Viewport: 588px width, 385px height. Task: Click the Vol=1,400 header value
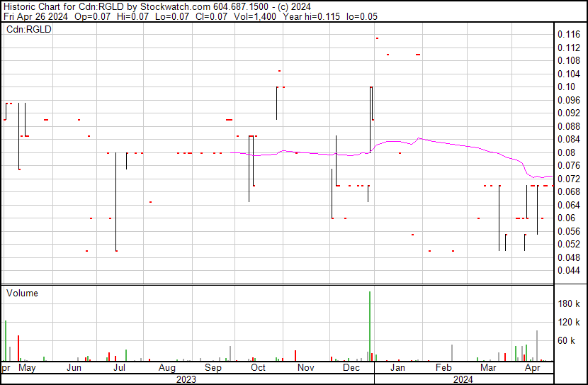pyautogui.click(x=255, y=16)
